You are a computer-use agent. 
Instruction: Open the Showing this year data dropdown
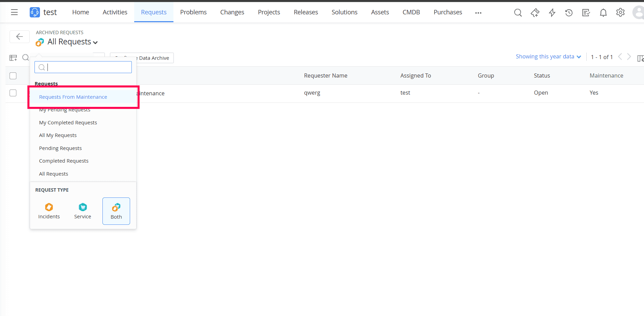tap(548, 56)
